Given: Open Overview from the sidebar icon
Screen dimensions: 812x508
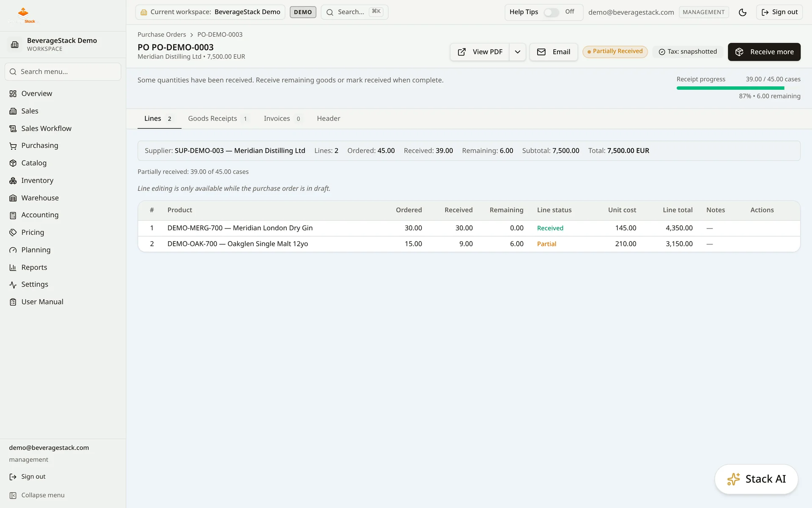Looking at the screenshot, I should (x=13, y=94).
